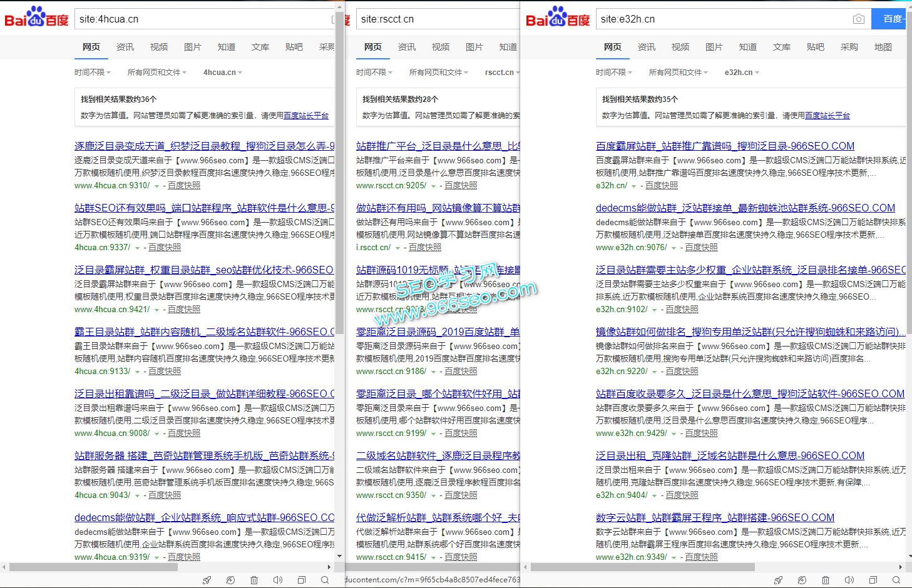Open result dedecms能做站群 in e32h.cn window
The image size is (912, 588).
click(745, 208)
